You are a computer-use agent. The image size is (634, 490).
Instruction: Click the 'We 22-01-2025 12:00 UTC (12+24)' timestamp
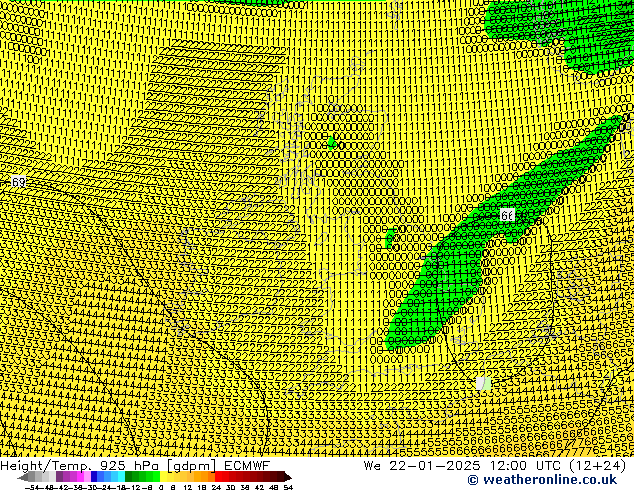pos(495,466)
